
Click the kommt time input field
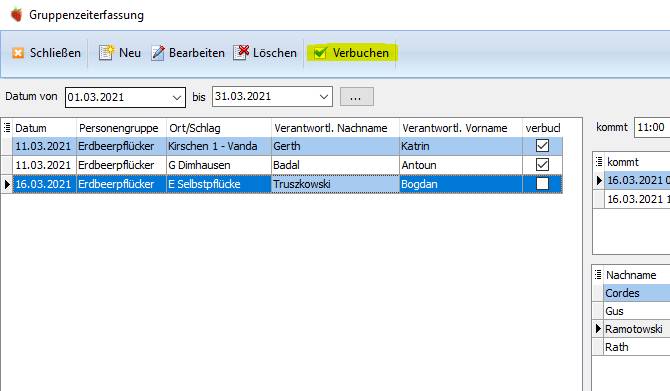point(652,127)
